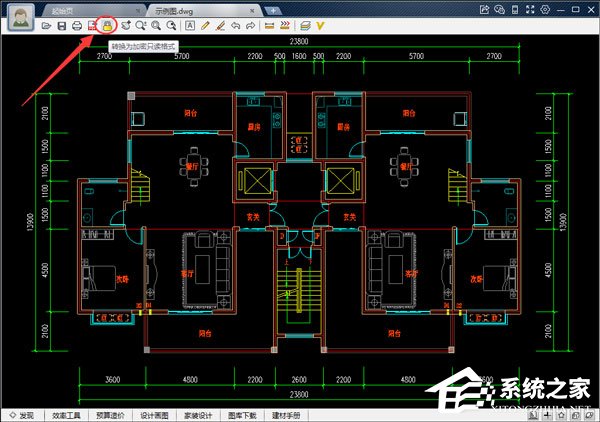The image size is (600, 422).
Task: Click the bottom 23800 dimension text
Action: click(x=299, y=394)
